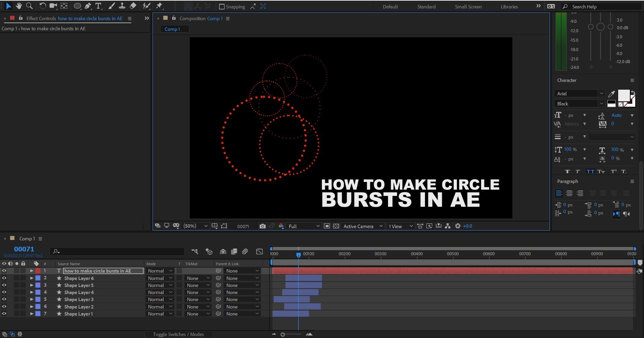The width and height of the screenshot is (644, 338).
Task: Click the timeline zoom slider handle
Action: 283,334
